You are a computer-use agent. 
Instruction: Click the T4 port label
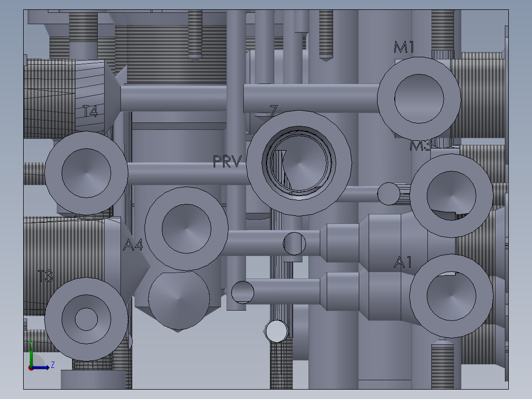pos(90,111)
